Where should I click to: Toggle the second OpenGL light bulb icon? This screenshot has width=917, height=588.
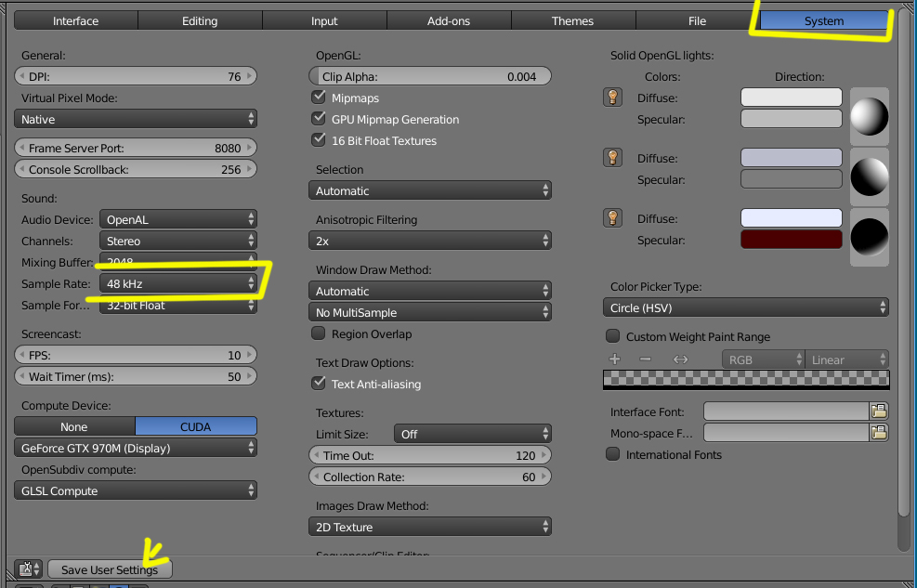click(612, 158)
